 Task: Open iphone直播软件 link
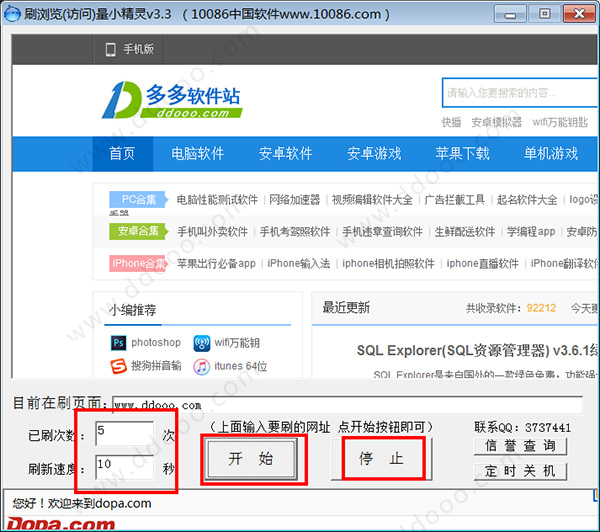(483, 264)
